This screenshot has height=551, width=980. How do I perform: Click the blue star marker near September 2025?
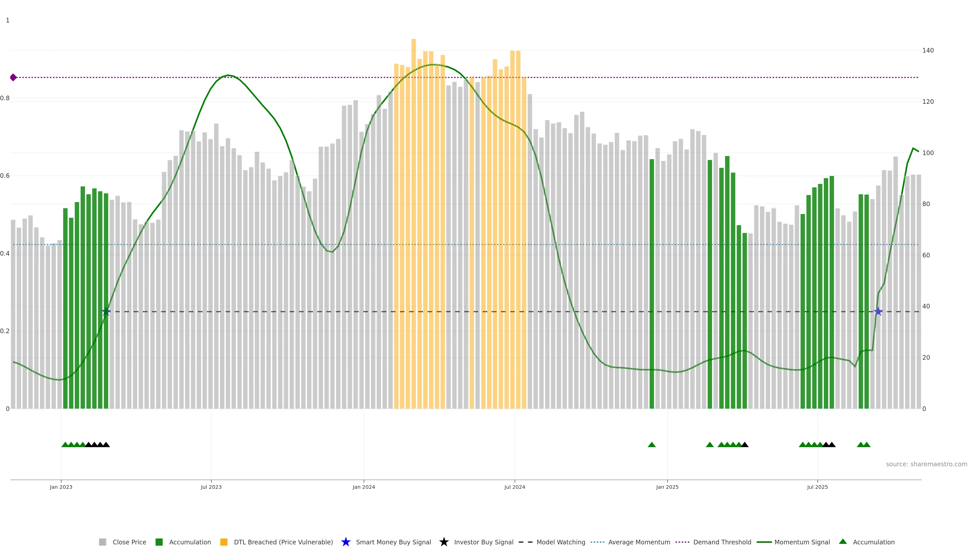pyautogui.click(x=878, y=312)
